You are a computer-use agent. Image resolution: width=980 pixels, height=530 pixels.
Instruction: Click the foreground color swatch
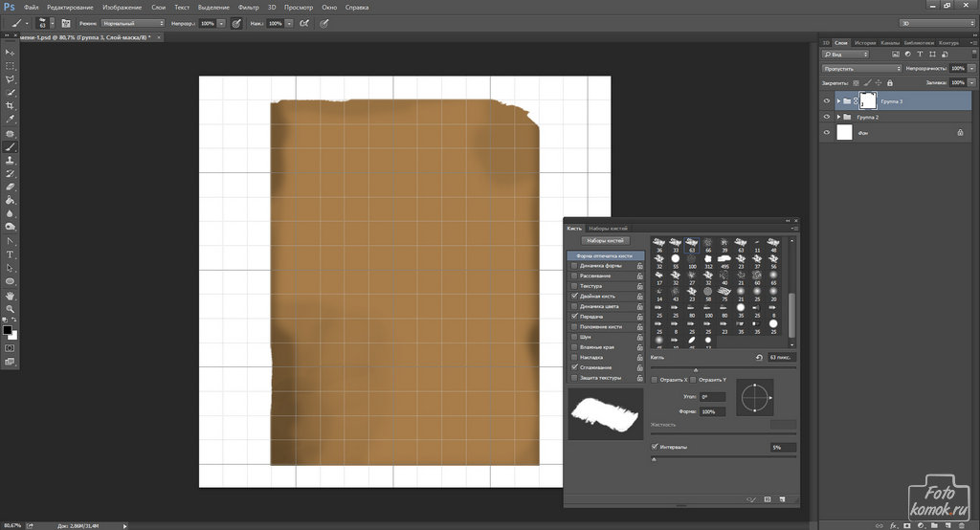[7, 330]
